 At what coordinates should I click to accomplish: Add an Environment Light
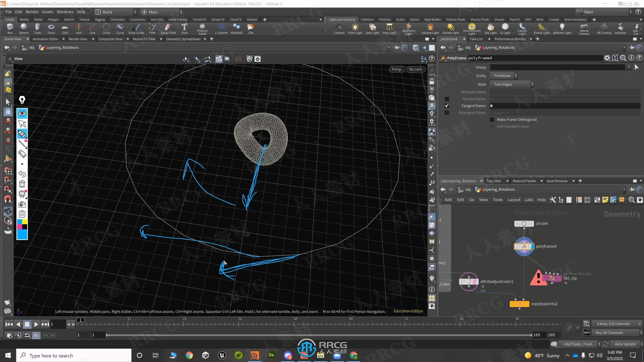pos(472,29)
